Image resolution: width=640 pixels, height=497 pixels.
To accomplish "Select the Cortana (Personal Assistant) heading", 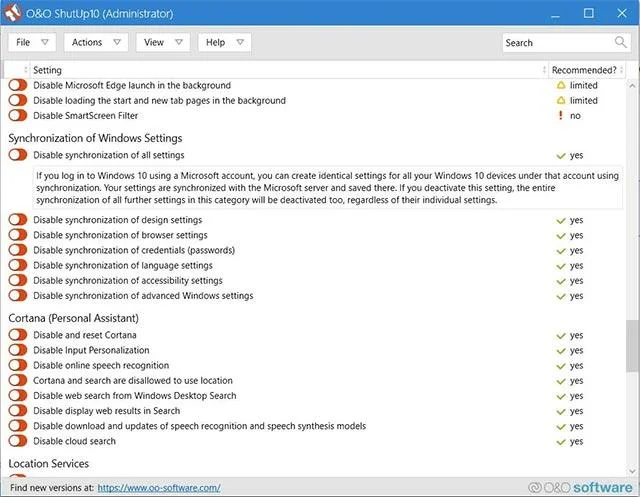I will click(x=73, y=318).
